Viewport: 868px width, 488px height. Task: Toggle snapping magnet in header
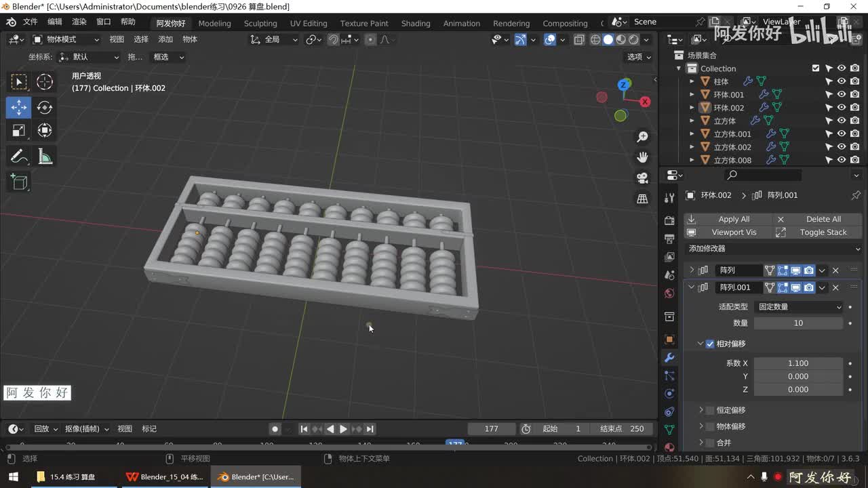pos(333,40)
